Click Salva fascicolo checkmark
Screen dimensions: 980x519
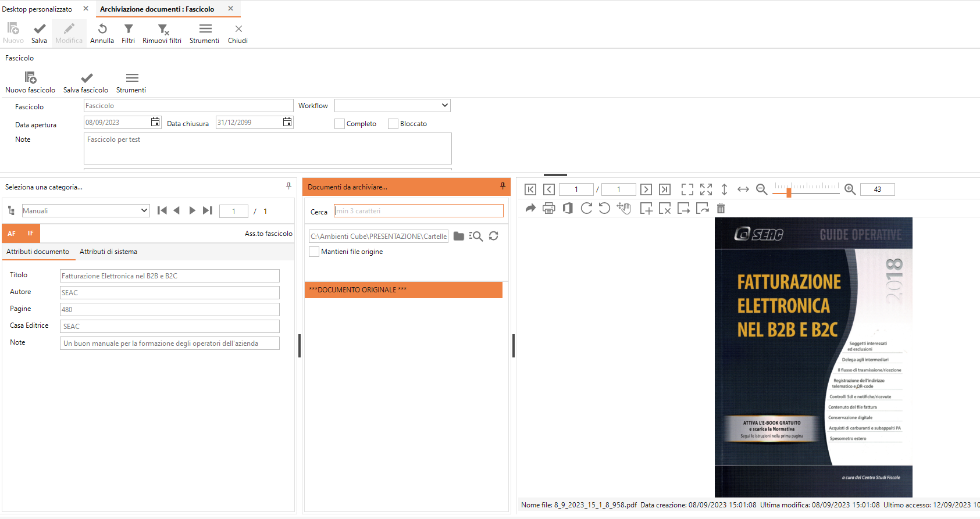[86, 83]
